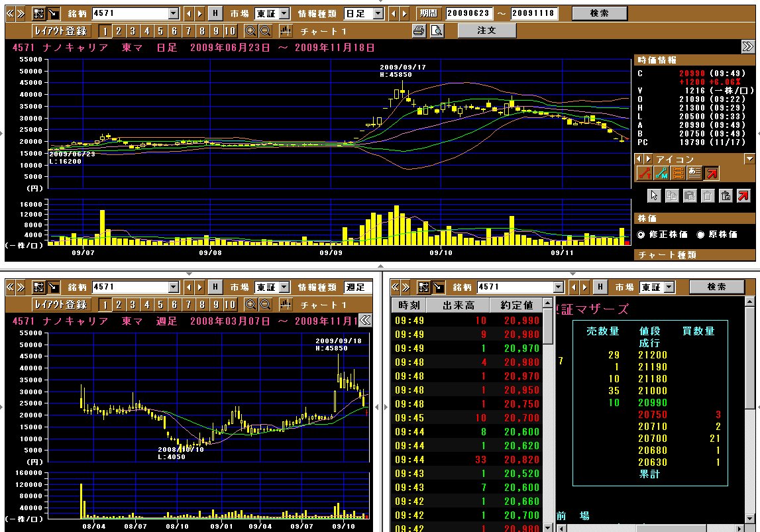Click the 注文 order button

tap(486, 30)
